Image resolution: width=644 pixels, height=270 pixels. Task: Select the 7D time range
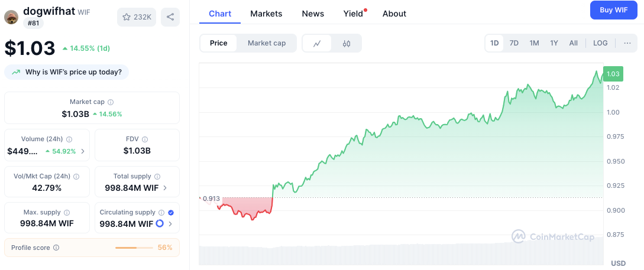(x=514, y=43)
